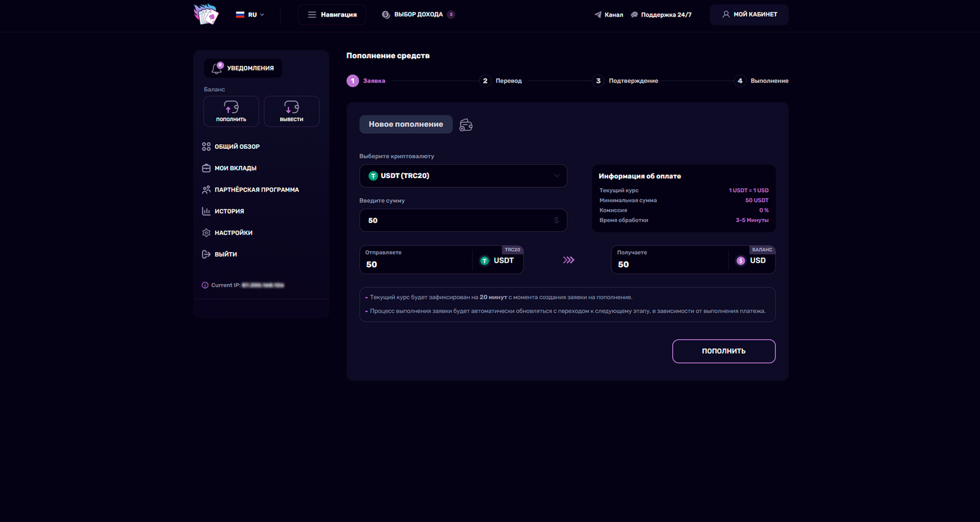The width and height of the screenshot is (980, 522).
Task: Click the playing cards site logo
Action: point(206,14)
